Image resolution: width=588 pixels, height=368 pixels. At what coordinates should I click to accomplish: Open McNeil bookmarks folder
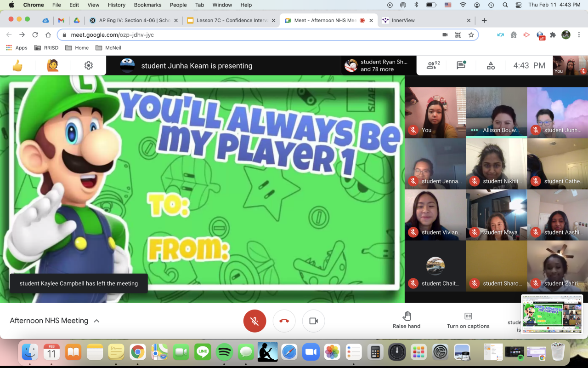[108, 48]
